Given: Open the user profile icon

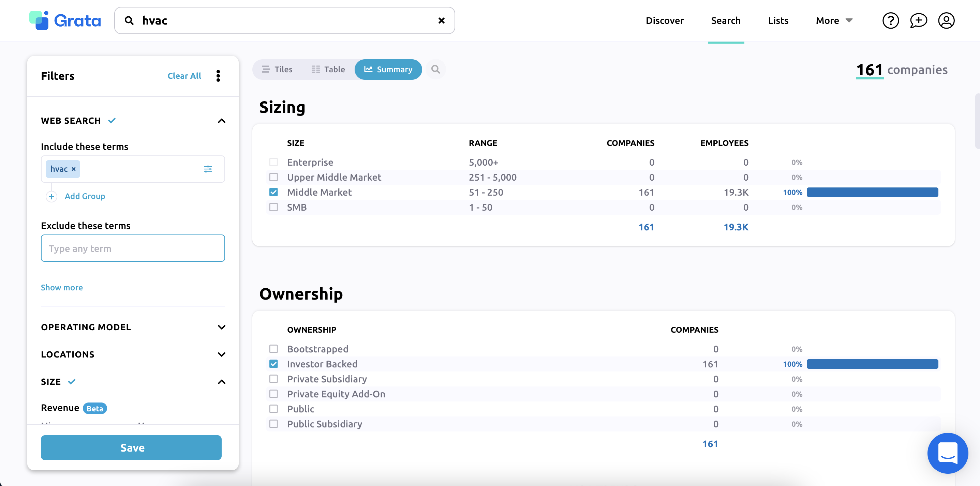Looking at the screenshot, I should 946,20.
